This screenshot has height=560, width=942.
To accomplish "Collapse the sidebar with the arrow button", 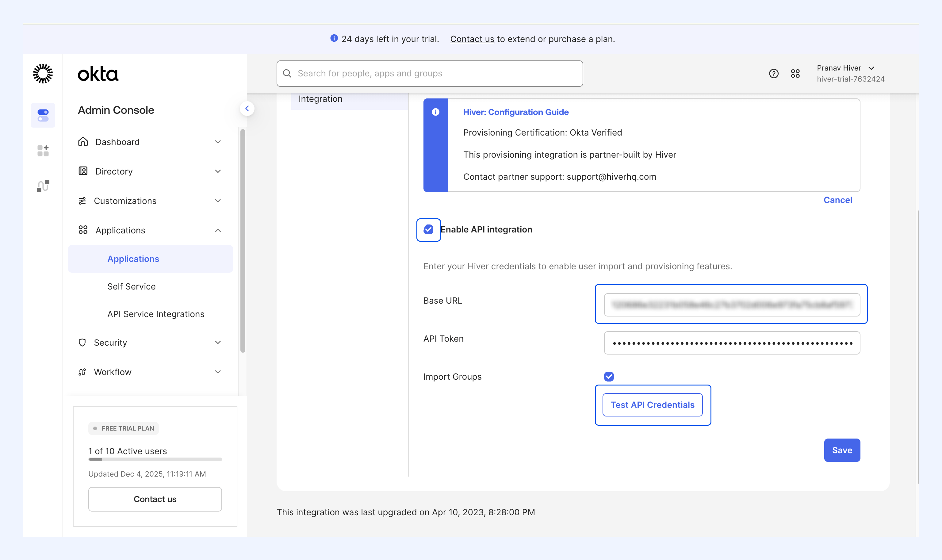I will click(x=247, y=109).
